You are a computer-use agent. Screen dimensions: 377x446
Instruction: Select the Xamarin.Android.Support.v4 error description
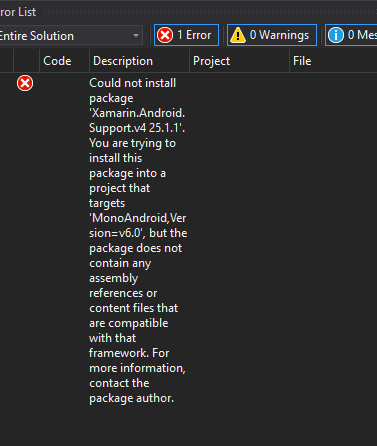coord(138,240)
